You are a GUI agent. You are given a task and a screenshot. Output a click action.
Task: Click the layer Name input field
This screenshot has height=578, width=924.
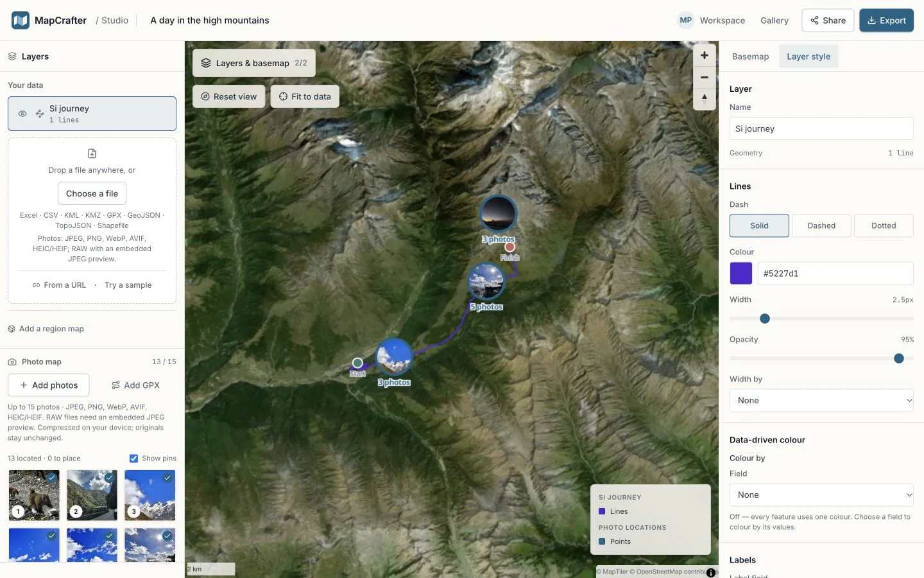821,128
